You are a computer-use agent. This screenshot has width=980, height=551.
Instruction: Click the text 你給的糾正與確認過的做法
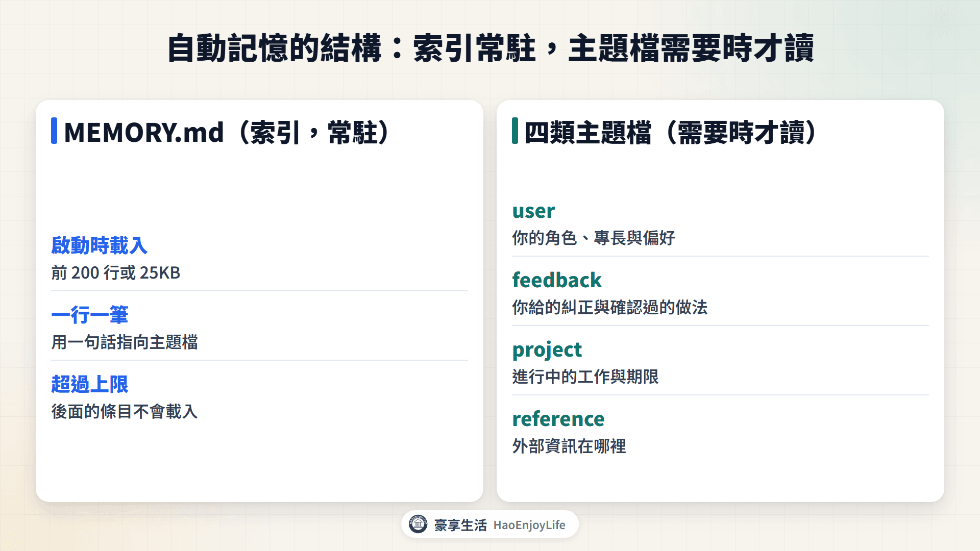pyautogui.click(x=610, y=307)
